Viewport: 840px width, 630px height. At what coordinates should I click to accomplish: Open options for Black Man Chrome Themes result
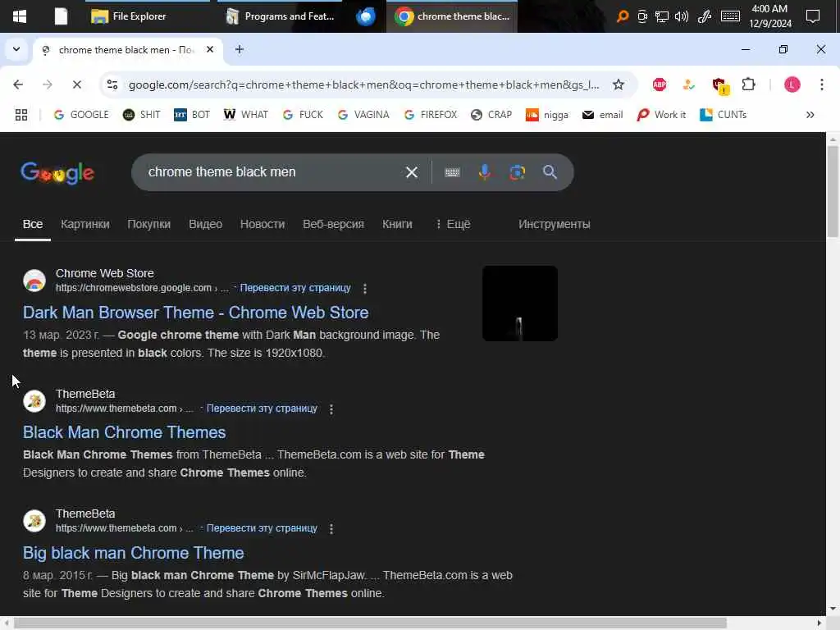(331, 409)
